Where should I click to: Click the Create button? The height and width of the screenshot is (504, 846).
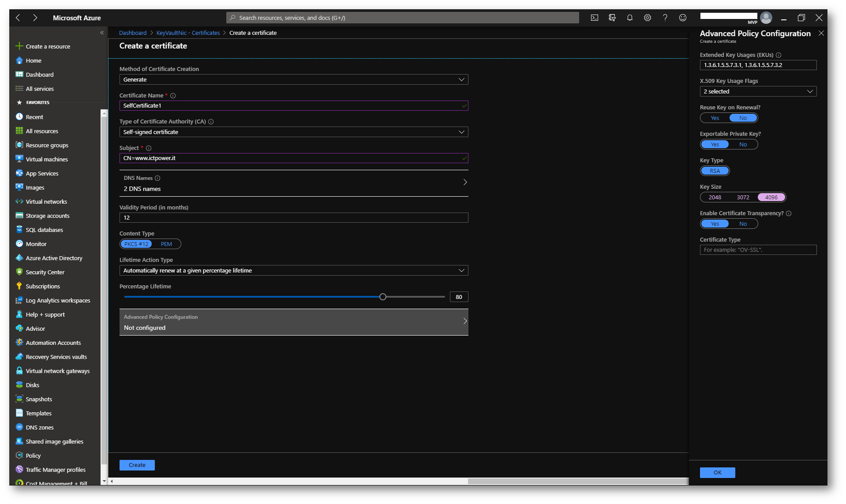(x=137, y=465)
